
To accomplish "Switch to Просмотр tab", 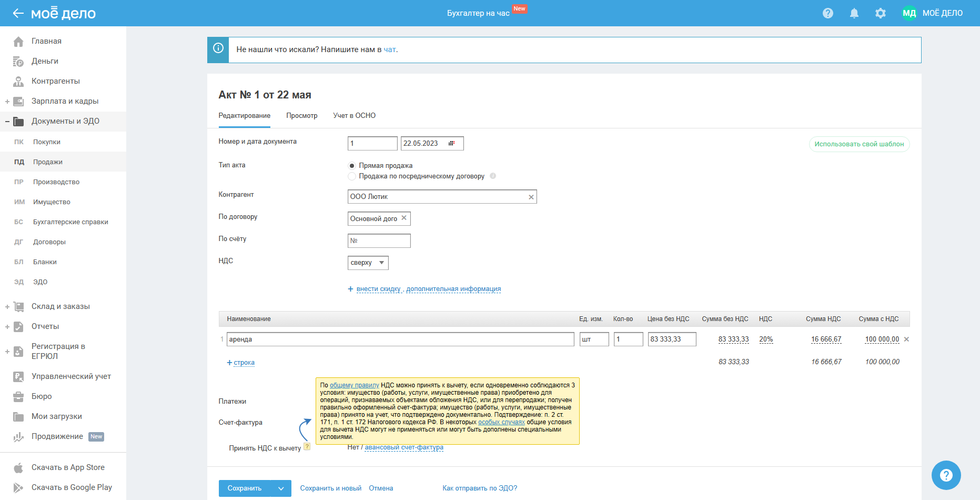I will [x=302, y=116].
